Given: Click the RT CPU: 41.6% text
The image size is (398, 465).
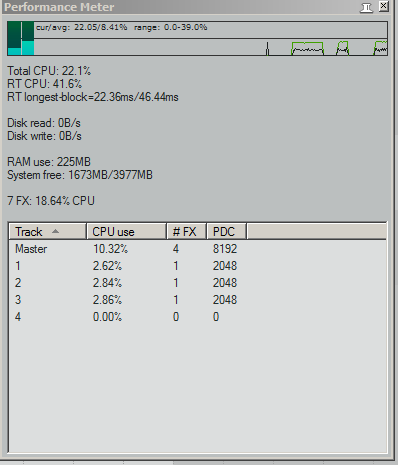Looking at the screenshot, I should (x=44, y=84).
